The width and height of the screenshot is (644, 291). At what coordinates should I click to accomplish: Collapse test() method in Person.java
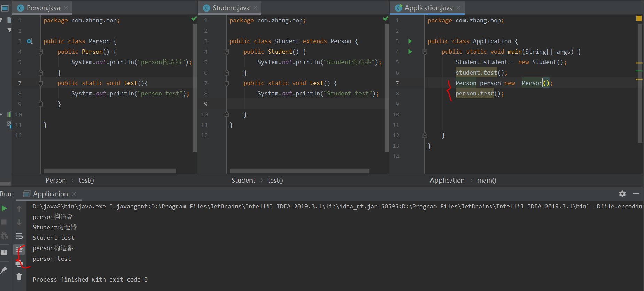click(41, 83)
